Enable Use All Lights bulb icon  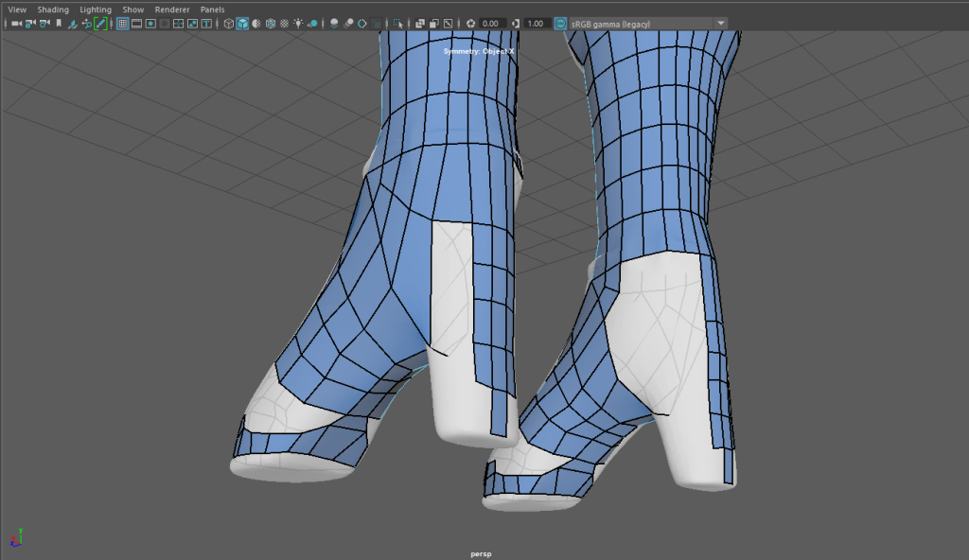pyautogui.click(x=299, y=23)
